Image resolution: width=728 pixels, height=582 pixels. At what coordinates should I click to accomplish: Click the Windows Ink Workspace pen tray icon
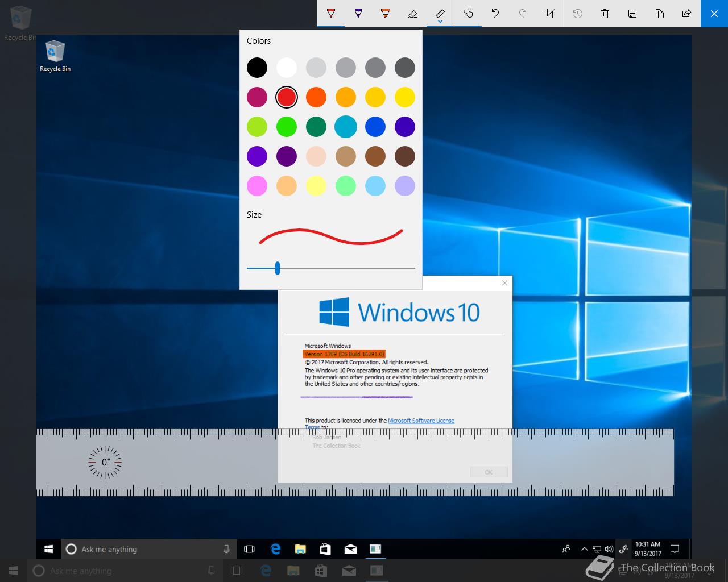623,549
